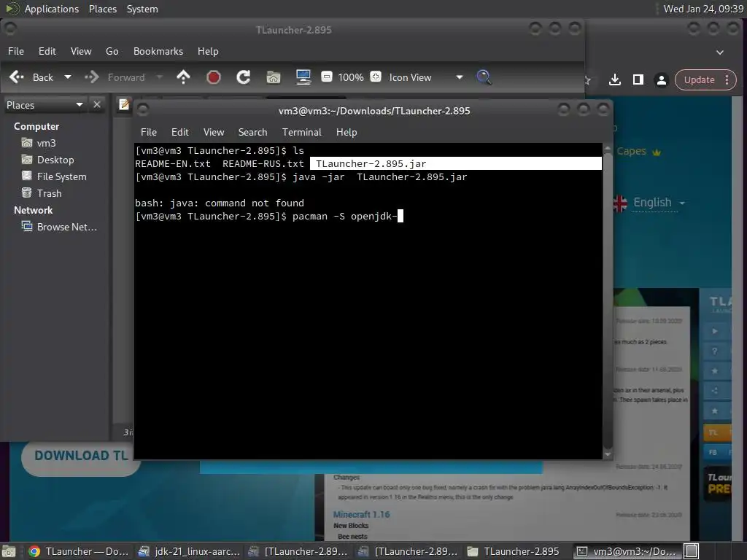
Task: Open the Icon View mode dropdown
Action: (425, 77)
